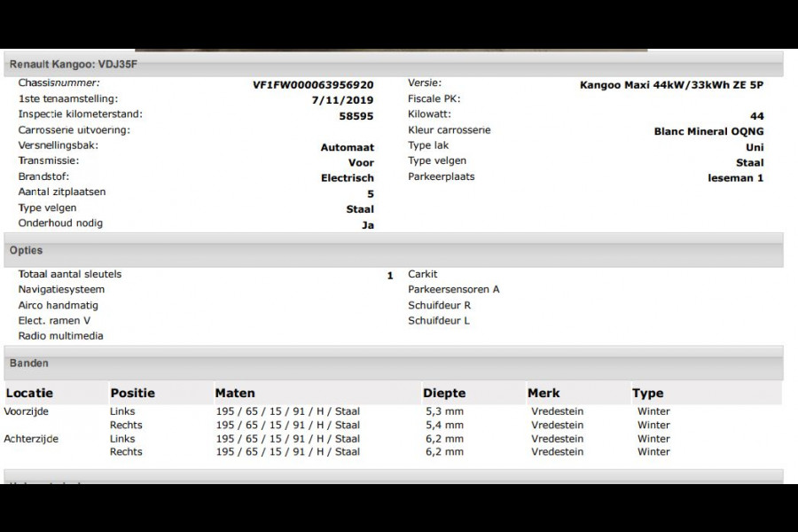Image resolution: width=798 pixels, height=532 pixels.
Task: Click the Merk column header
Action: (544, 393)
